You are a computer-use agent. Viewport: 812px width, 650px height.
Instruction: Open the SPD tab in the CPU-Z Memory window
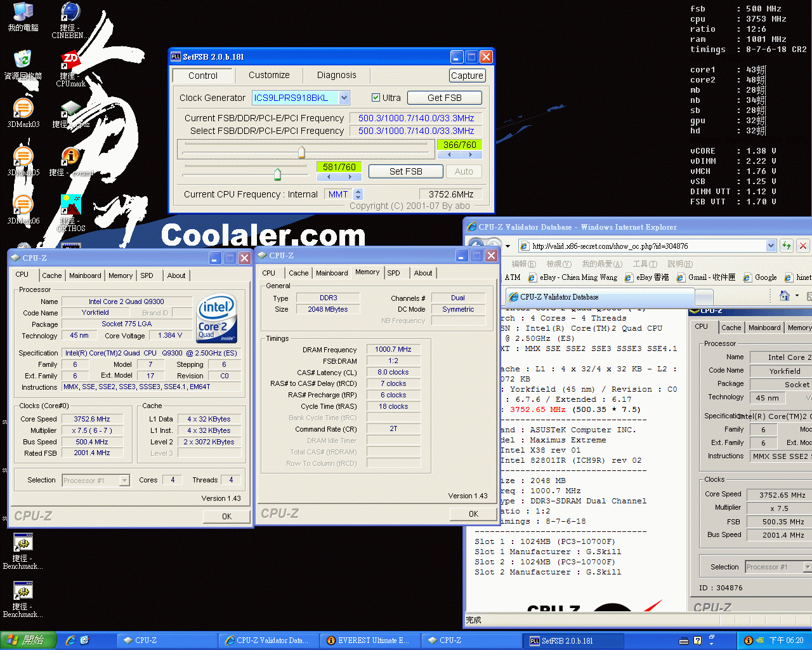[x=393, y=273]
